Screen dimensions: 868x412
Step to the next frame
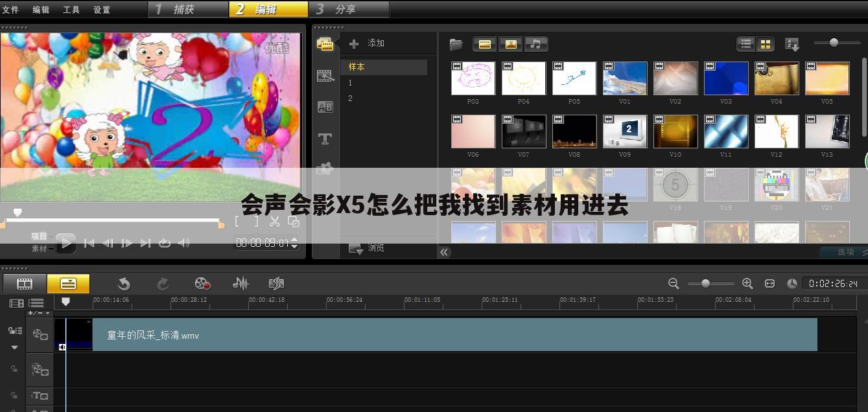coord(127,243)
